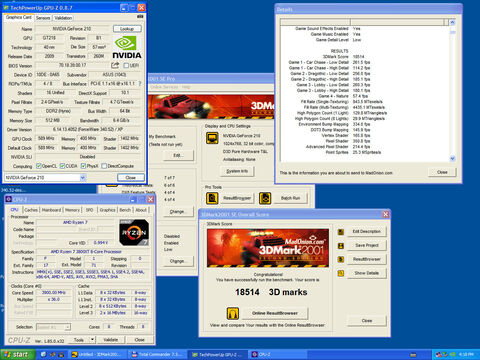Click the Edit button under My Benchmark
The width and height of the screenshot is (480, 360).
[x=177, y=155]
